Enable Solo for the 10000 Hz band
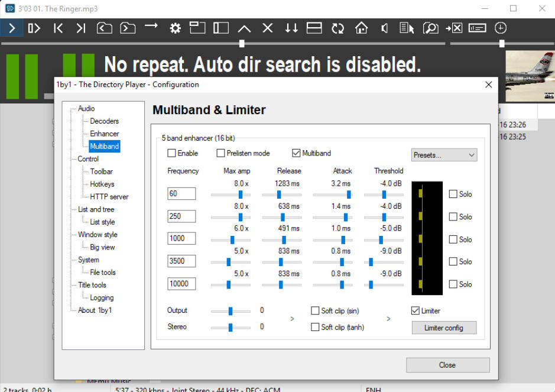555x392 pixels. tap(453, 284)
